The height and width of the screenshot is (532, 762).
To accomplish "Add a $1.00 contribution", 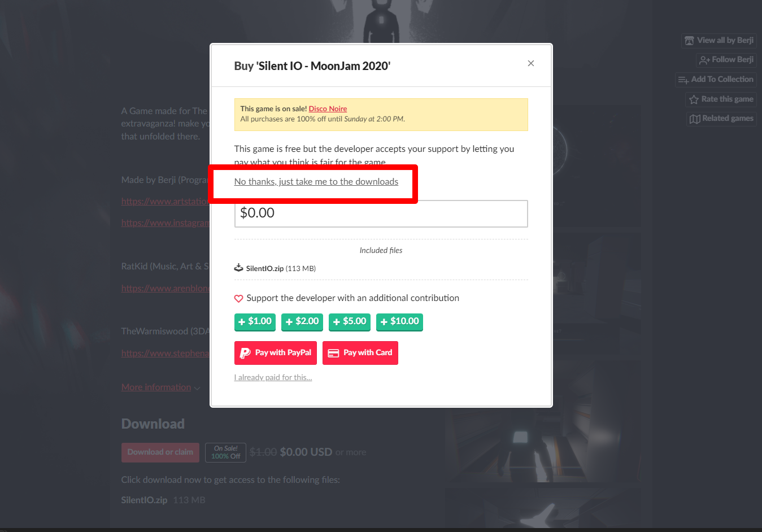I will (255, 322).
